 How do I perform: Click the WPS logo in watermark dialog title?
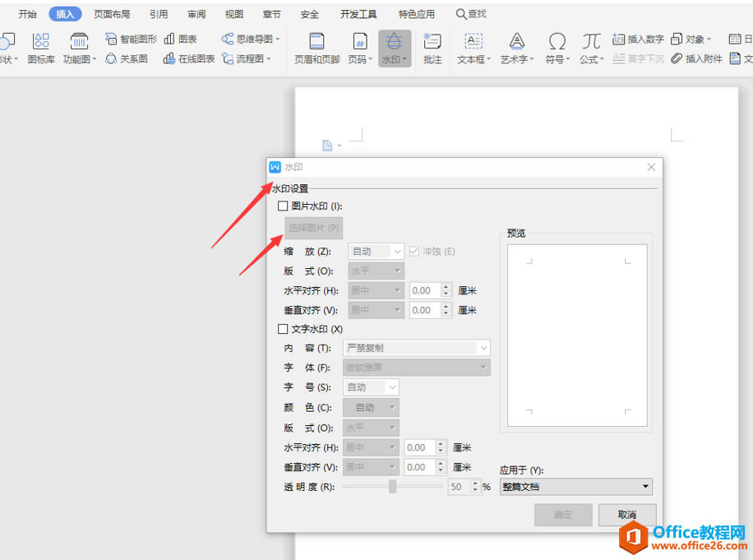pyautogui.click(x=275, y=167)
